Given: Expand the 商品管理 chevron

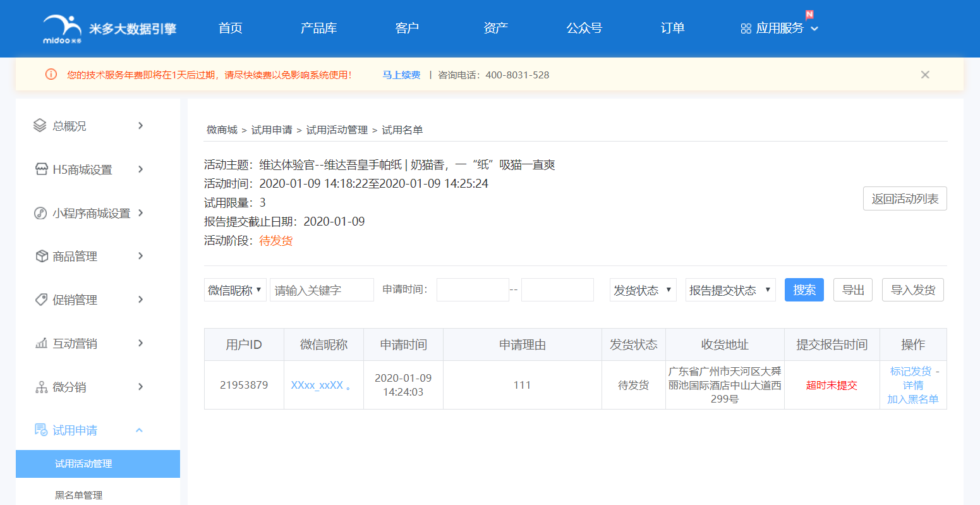Looking at the screenshot, I should pyautogui.click(x=140, y=256).
